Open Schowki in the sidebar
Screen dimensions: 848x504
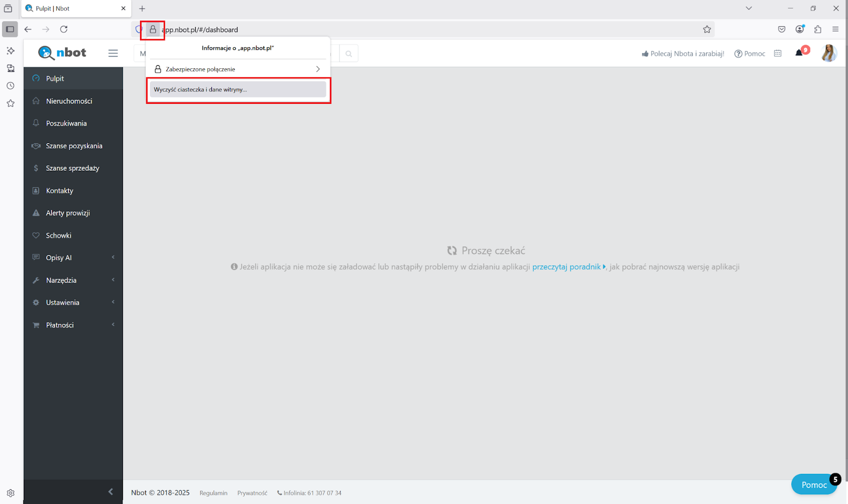click(x=73, y=235)
